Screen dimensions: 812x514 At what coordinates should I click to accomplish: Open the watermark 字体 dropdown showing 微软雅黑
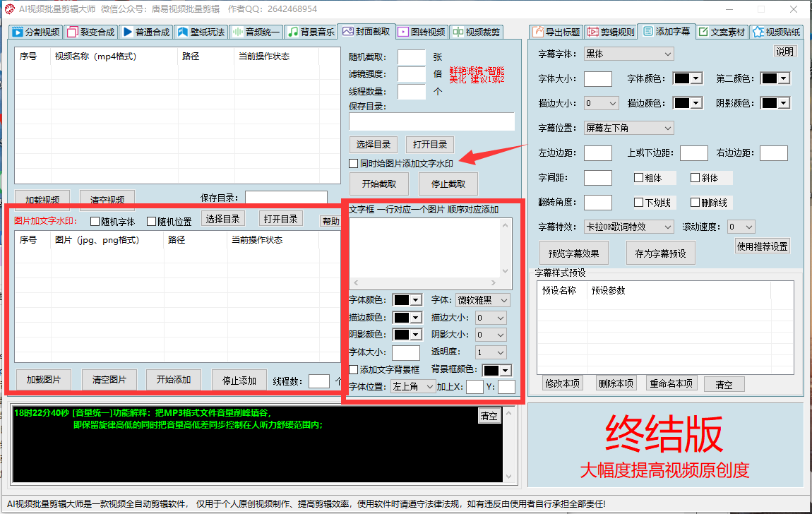(483, 300)
